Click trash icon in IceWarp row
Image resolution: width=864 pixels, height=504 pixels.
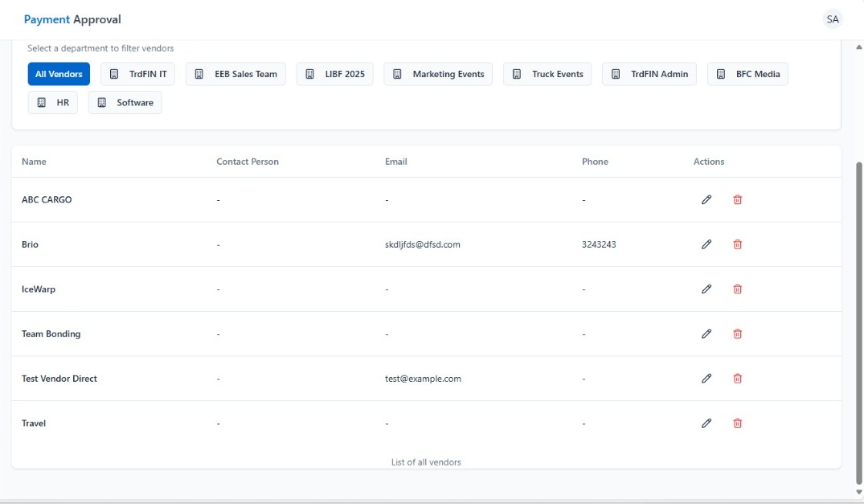(737, 289)
